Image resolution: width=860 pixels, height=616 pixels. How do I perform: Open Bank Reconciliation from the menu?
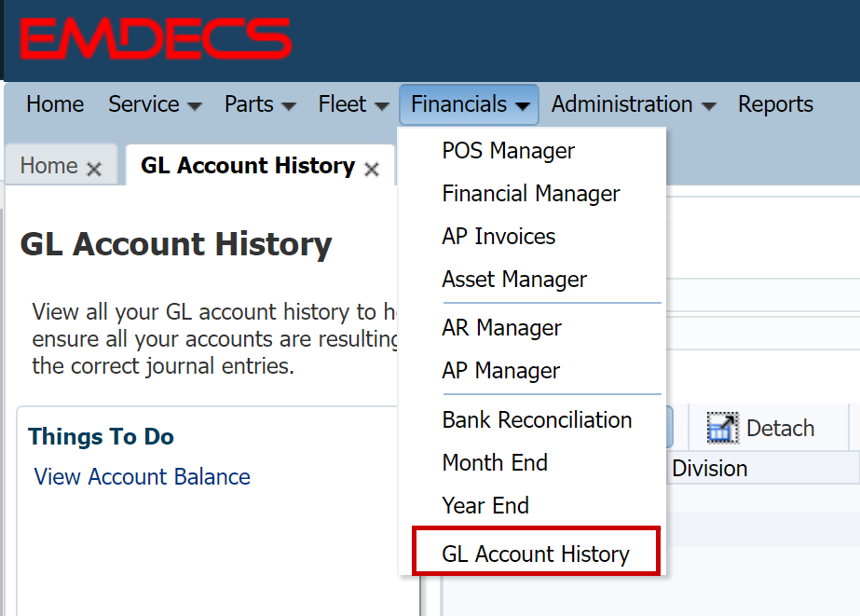tap(537, 419)
